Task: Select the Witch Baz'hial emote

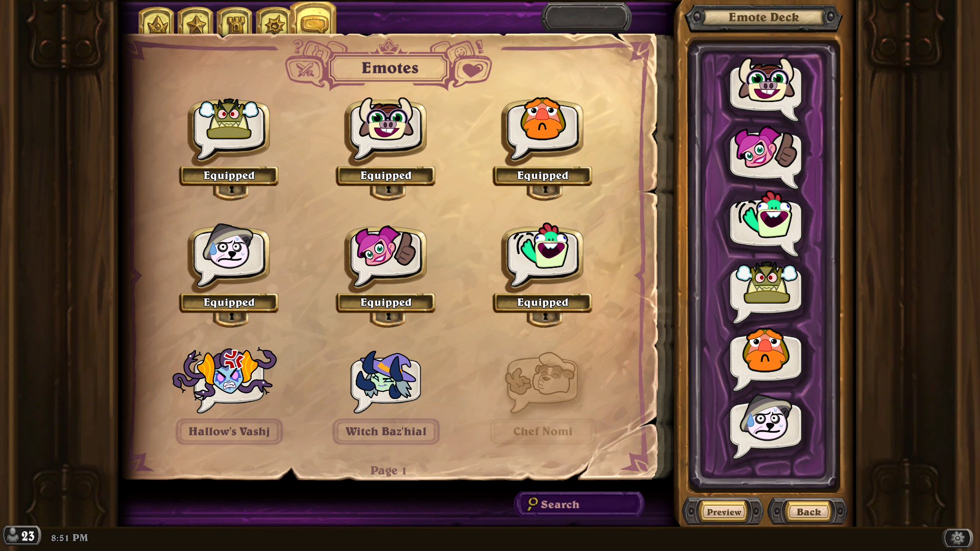Action: point(385,381)
